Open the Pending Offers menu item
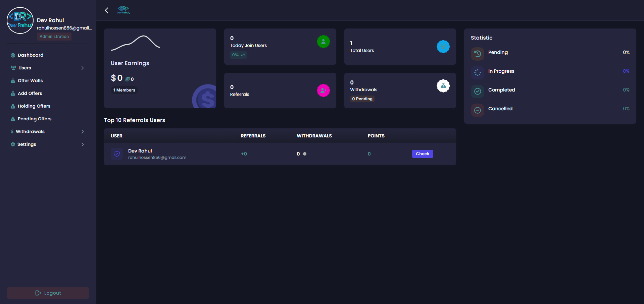This screenshot has width=644, height=304. (34, 119)
